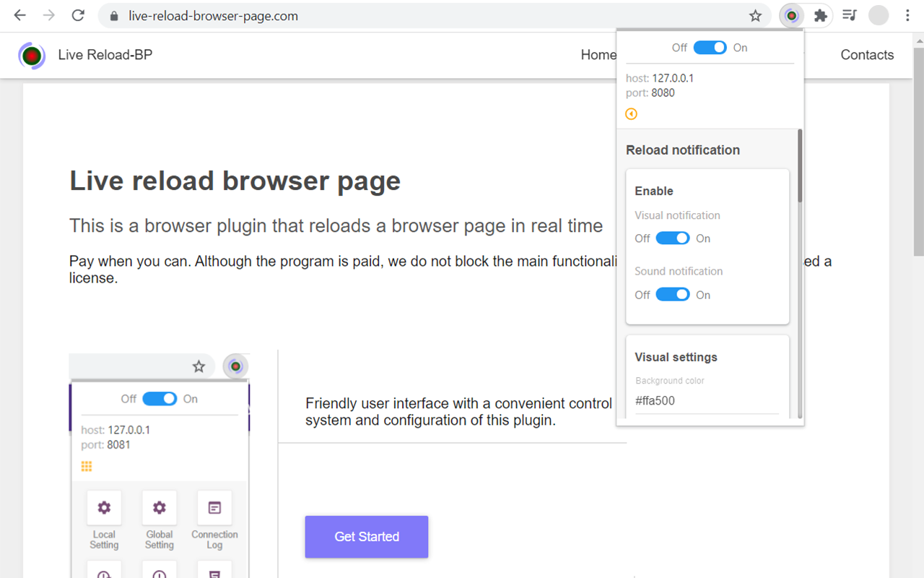This screenshot has width=924, height=578.
Task: Click the site security lock icon
Action: tap(114, 15)
